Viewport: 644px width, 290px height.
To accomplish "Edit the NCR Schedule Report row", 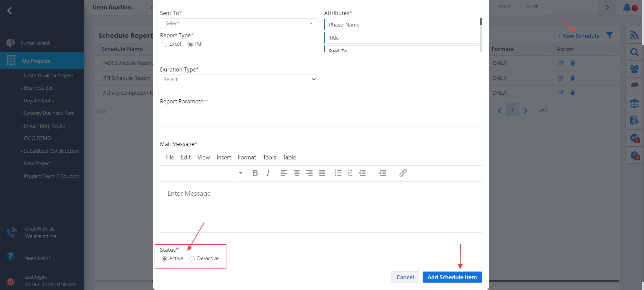I will tap(560, 63).
